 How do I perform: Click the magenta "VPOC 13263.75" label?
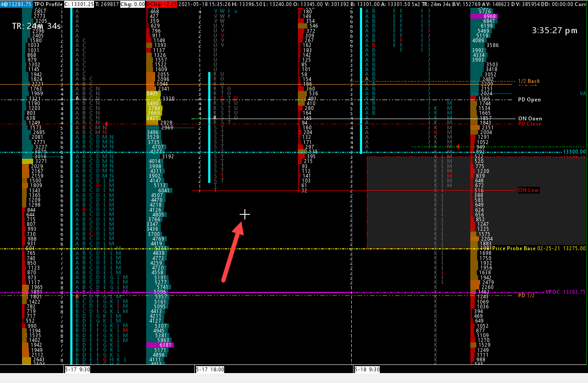566,292
